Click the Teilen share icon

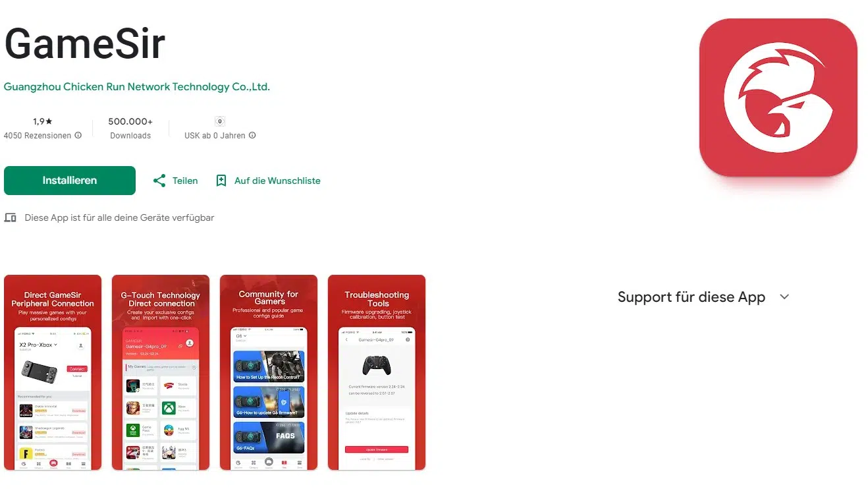pos(159,181)
